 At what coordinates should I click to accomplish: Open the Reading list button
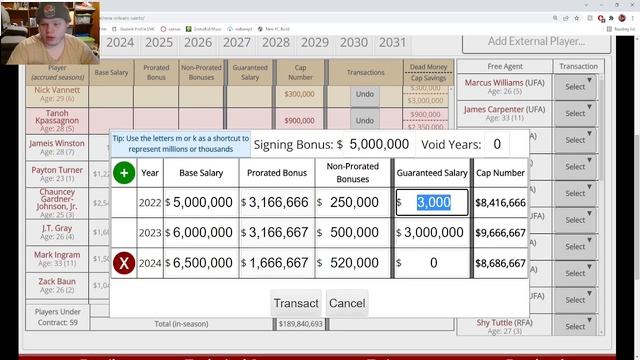pyautogui.click(x=621, y=29)
